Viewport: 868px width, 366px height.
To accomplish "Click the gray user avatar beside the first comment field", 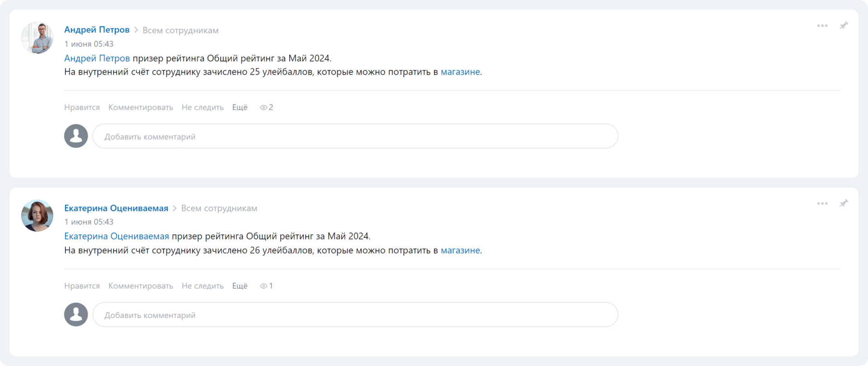I will (x=76, y=136).
